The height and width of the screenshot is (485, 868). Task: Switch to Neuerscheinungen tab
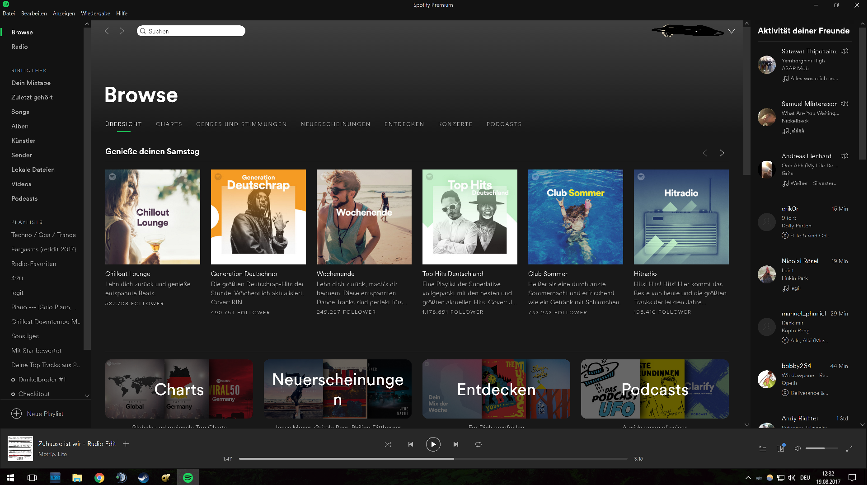coord(336,124)
